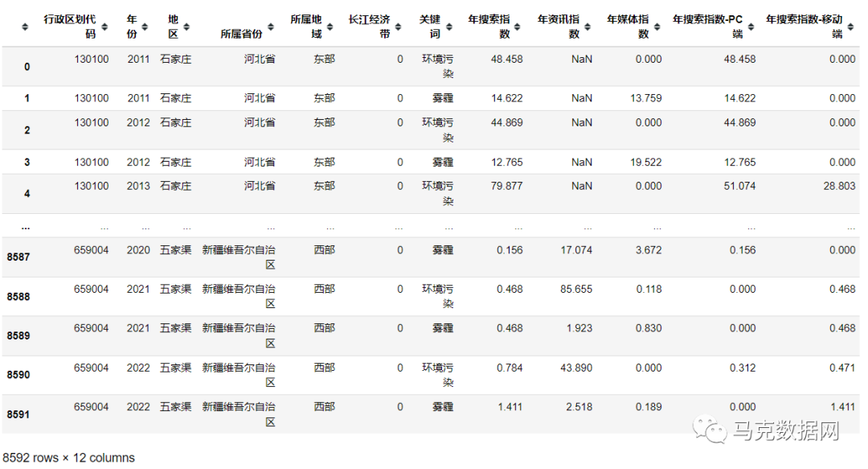
Task: Click media index value 3.672
Action: click(x=649, y=250)
